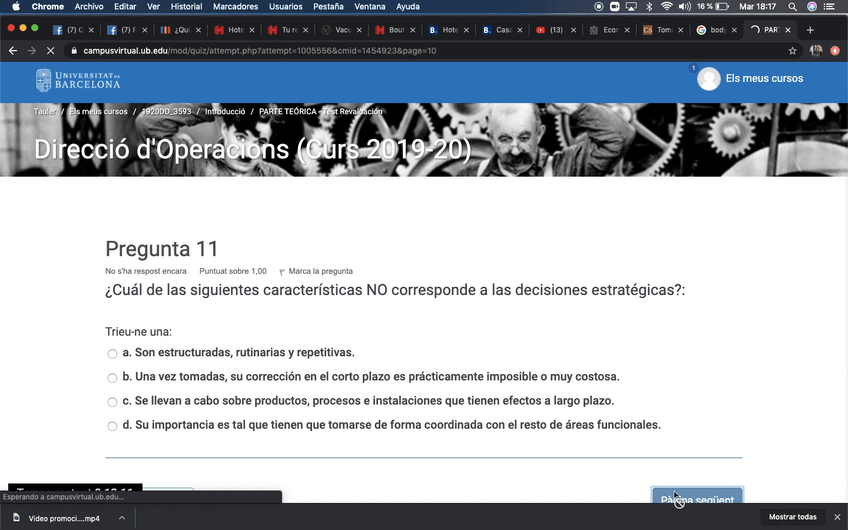Open the 1920DD_3593 breadcrumb link
This screenshot has width=848, height=530.
pyautogui.click(x=166, y=111)
